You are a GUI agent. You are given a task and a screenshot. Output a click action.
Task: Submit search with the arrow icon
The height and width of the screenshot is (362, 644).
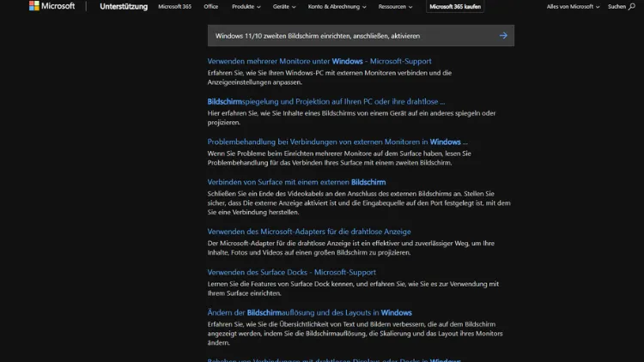[x=503, y=36]
